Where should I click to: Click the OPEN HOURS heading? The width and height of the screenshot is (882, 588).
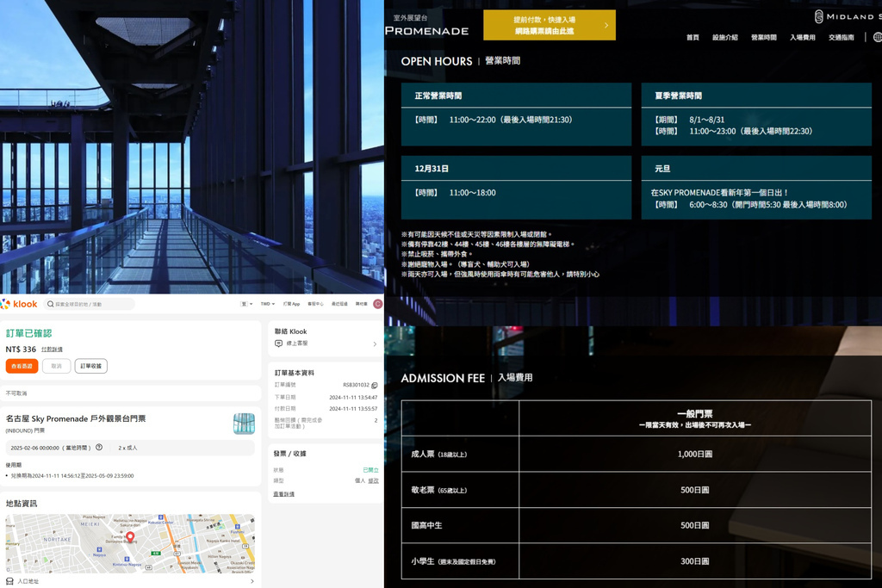pyautogui.click(x=437, y=61)
